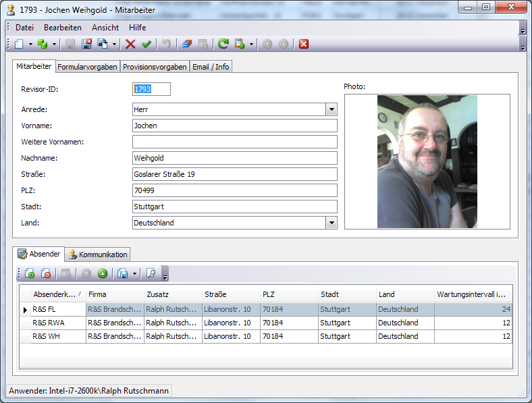
Task: Click the Stadt column header in grid
Action: [x=347, y=294]
